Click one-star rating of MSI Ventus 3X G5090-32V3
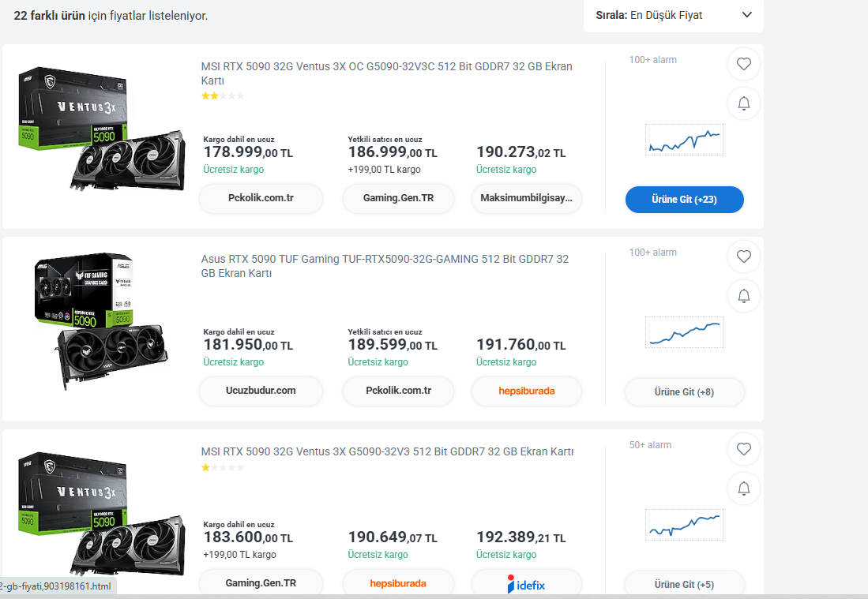The width and height of the screenshot is (868, 599). 223,467
